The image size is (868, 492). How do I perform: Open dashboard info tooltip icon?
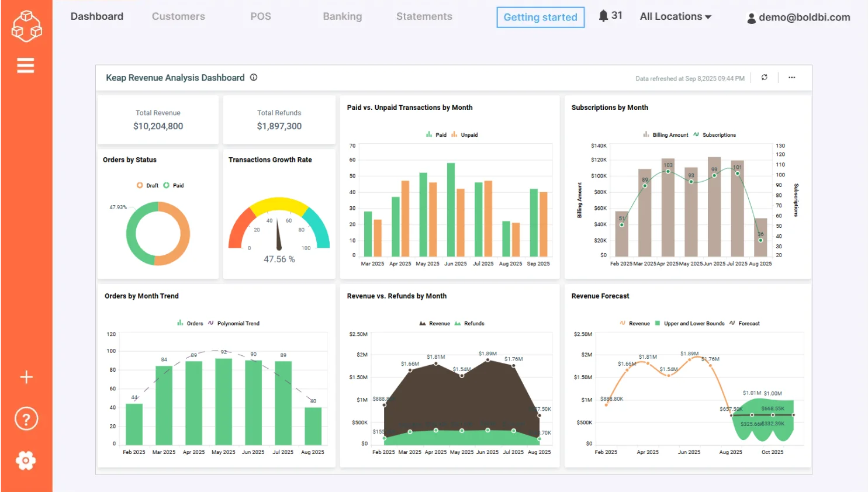(x=254, y=77)
